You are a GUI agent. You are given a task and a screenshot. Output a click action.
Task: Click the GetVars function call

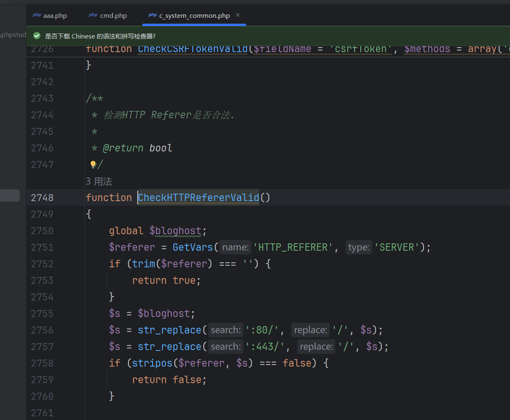coord(193,247)
